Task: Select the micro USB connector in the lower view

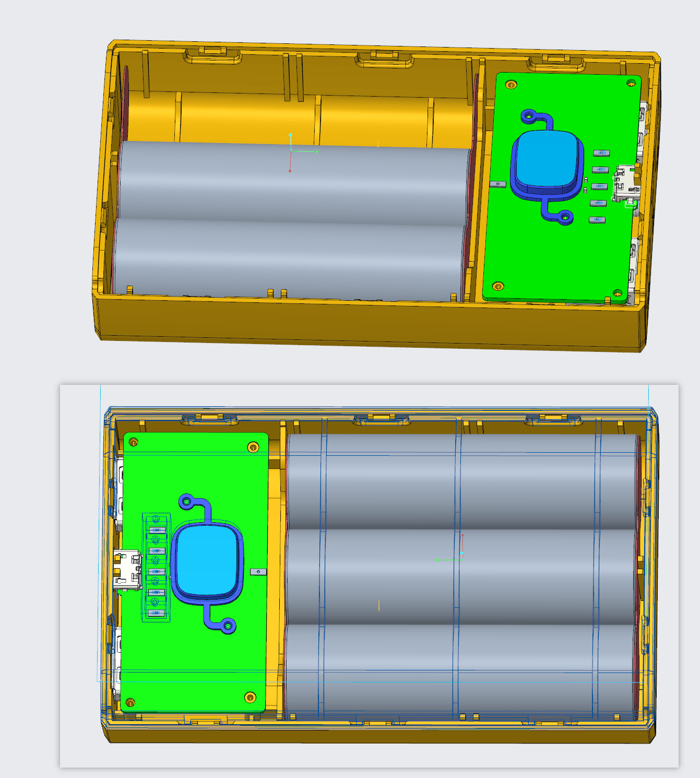Action: 128,570
